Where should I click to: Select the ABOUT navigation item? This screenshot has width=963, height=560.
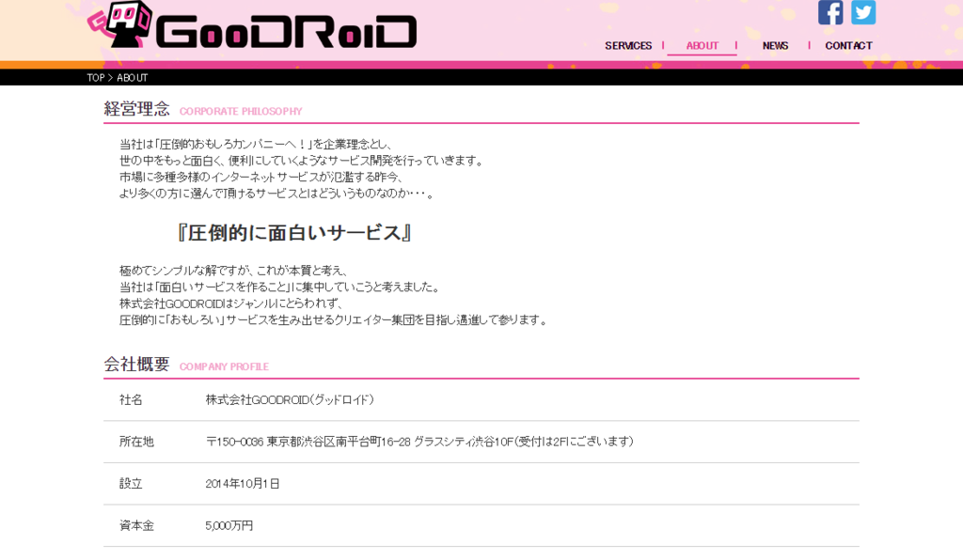(702, 46)
